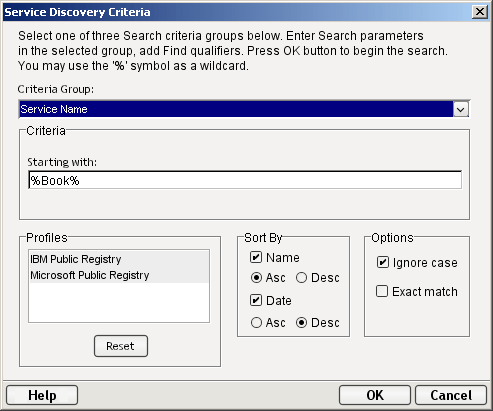Open Help for the dialog

point(42,395)
